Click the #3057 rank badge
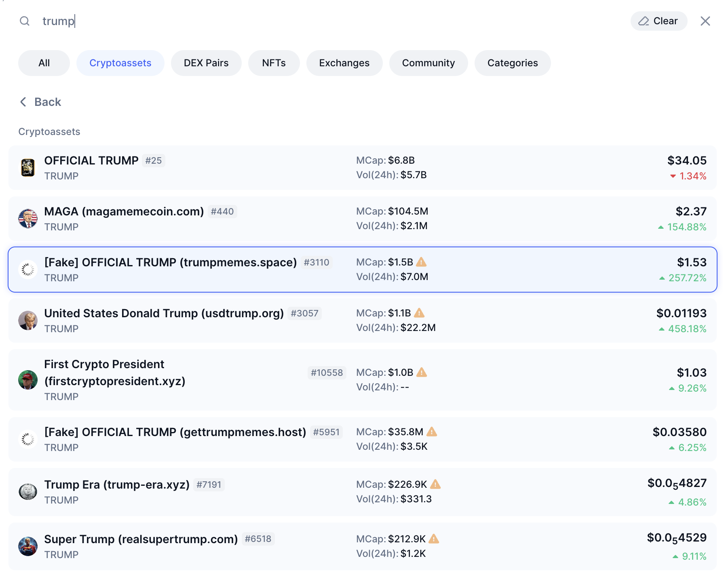The width and height of the screenshot is (726, 588). point(304,313)
